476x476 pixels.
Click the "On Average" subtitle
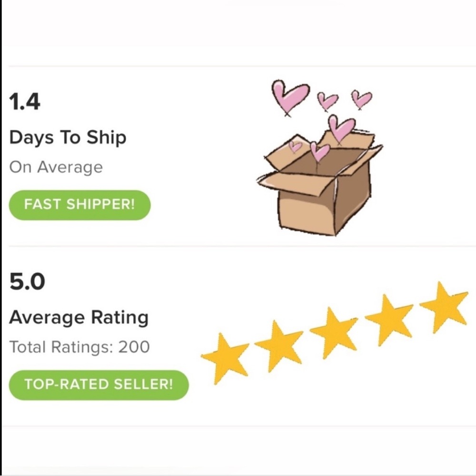pos(56,167)
